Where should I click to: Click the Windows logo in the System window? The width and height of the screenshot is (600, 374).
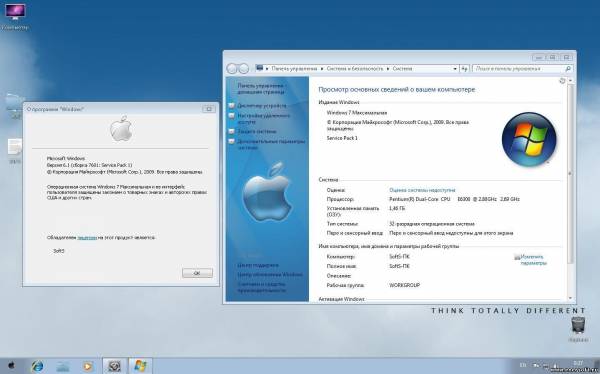tap(529, 139)
